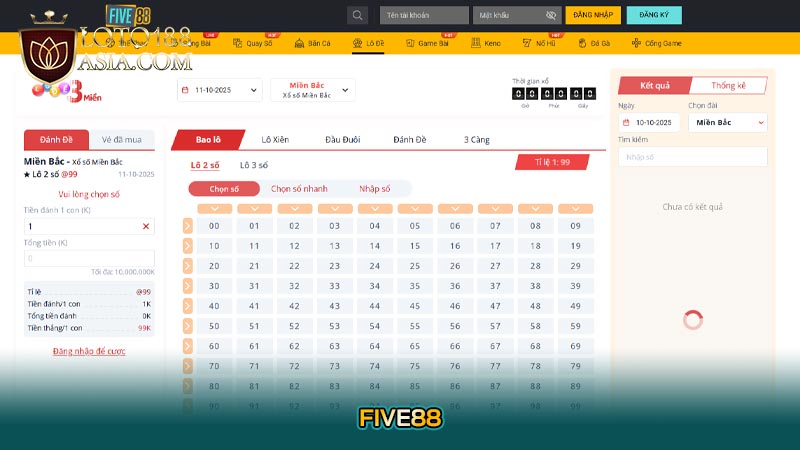The height and width of the screenshot is (450, 800).
Task: Switch to Vé đã mua tab
Action: tap(122, 140)
